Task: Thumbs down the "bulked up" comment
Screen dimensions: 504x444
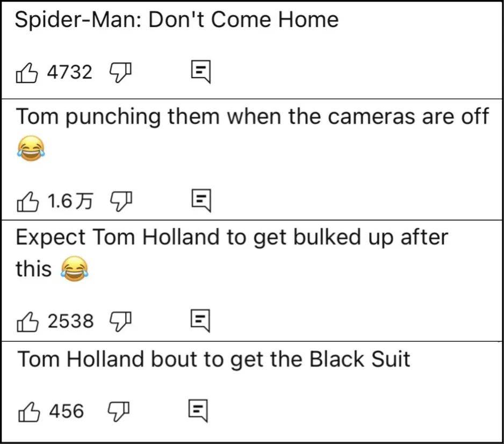Action: [120, 321]
